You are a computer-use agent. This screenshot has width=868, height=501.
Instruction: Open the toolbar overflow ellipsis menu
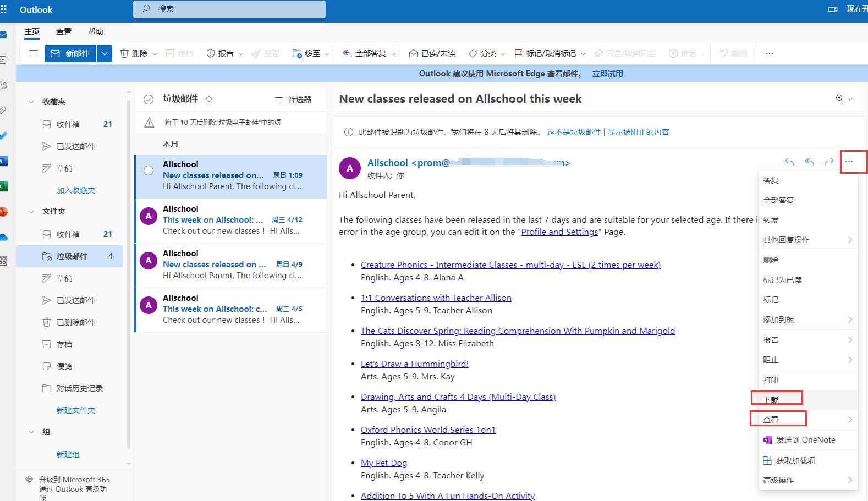pyautogui.click(x=770, y=53)
